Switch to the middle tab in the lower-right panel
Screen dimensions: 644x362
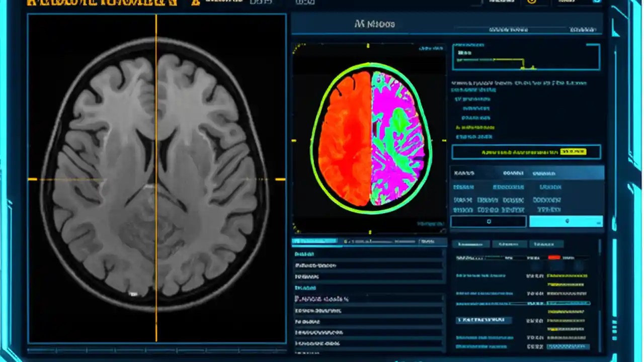pyautogui.click(x=509, y=244)
